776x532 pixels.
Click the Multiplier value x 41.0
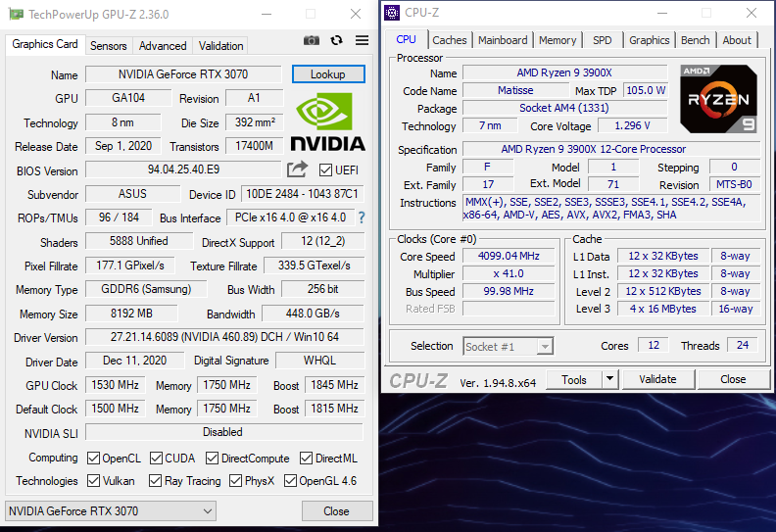pos(509,273)
